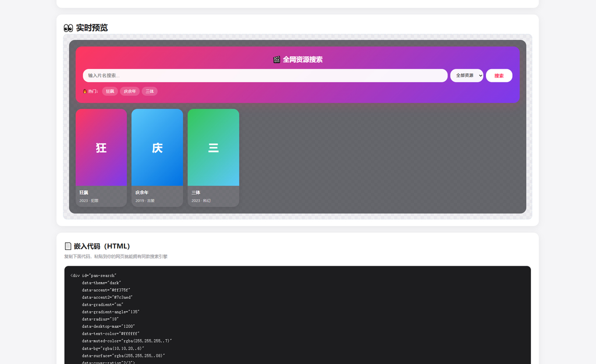Viewport: 596px width, 364px height.
Task: Click the code line data-accent="#ff375f"
Action: coord(106,290)
